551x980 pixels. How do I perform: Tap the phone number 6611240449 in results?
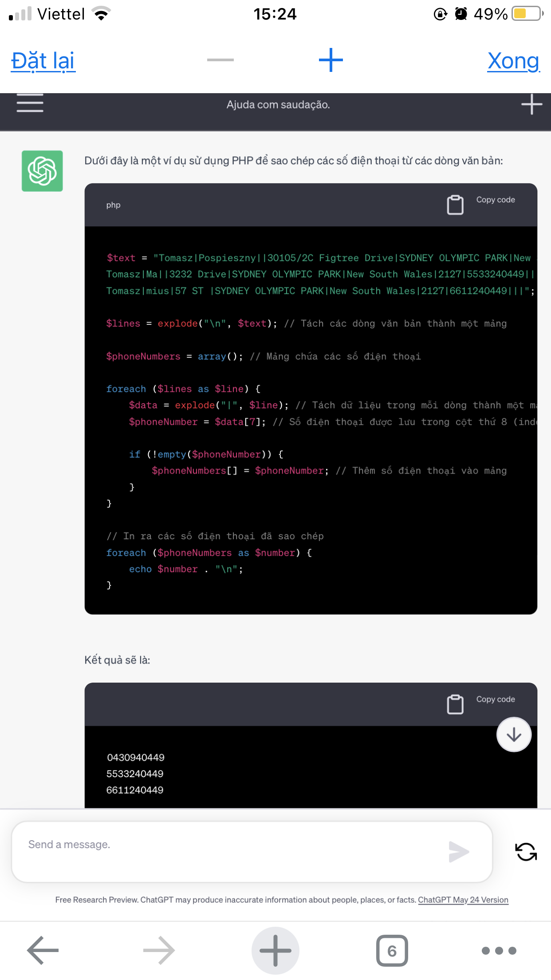tap(135, 790)
